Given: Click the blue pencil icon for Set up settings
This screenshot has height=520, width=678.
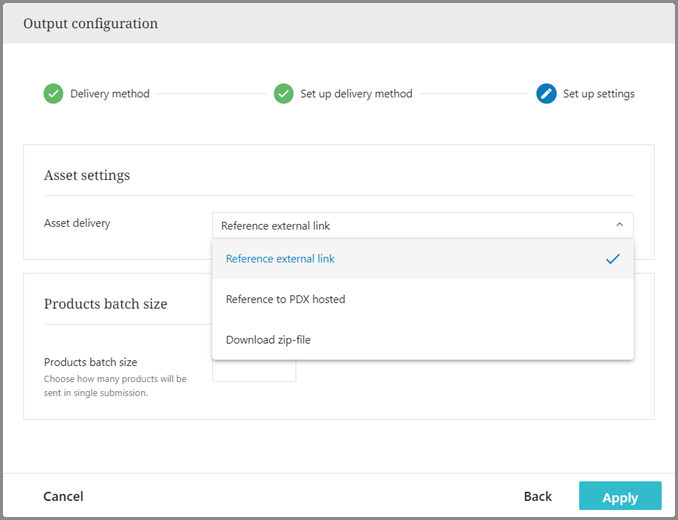Looking at the screenshot, I should coord(546,94).
